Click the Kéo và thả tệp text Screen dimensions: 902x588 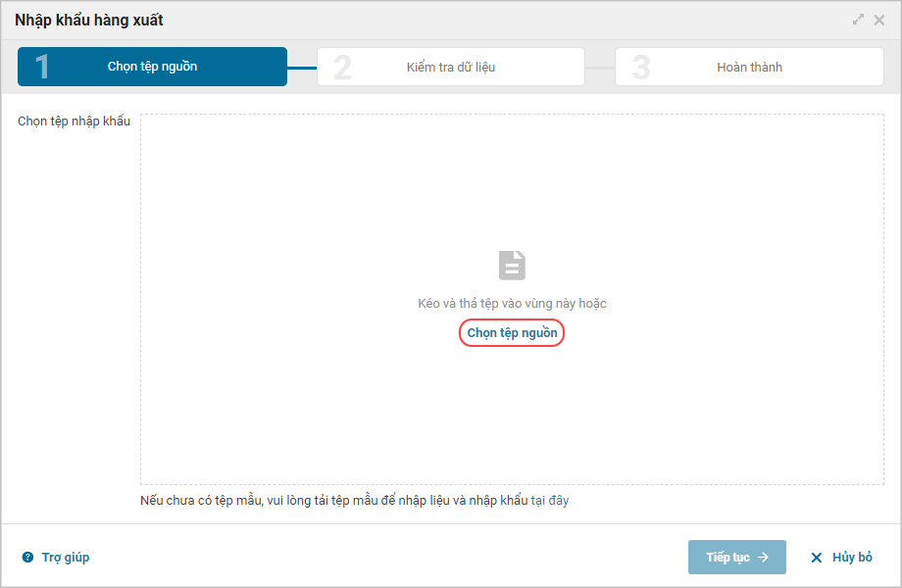click(x=512, y=304)
